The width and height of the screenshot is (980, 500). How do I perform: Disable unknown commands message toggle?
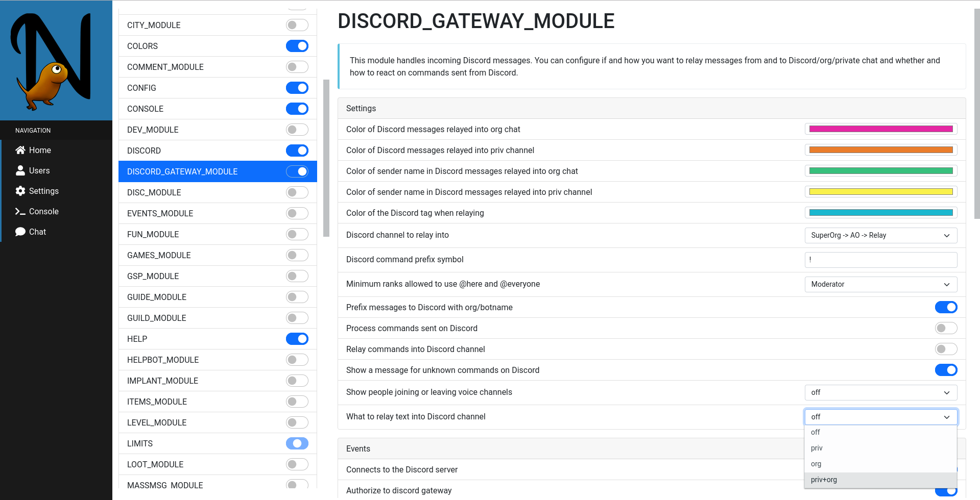point(946,370)
